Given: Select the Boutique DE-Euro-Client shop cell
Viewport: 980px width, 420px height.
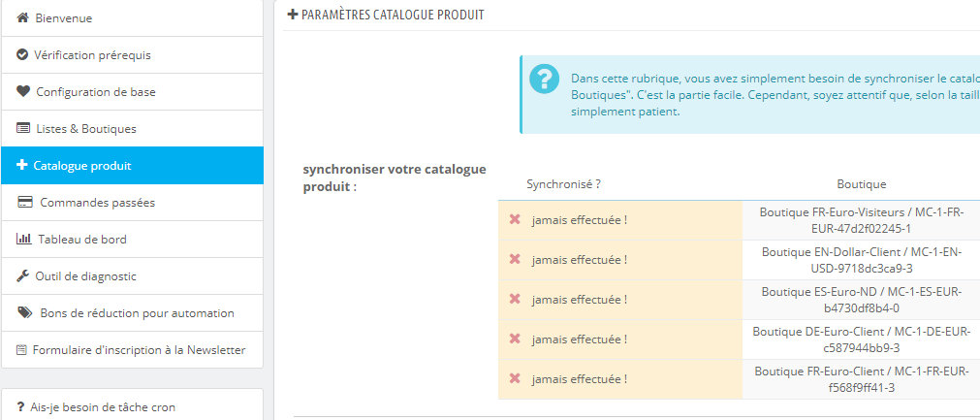Looking at the screenshot, I should (x=861, y=339).
